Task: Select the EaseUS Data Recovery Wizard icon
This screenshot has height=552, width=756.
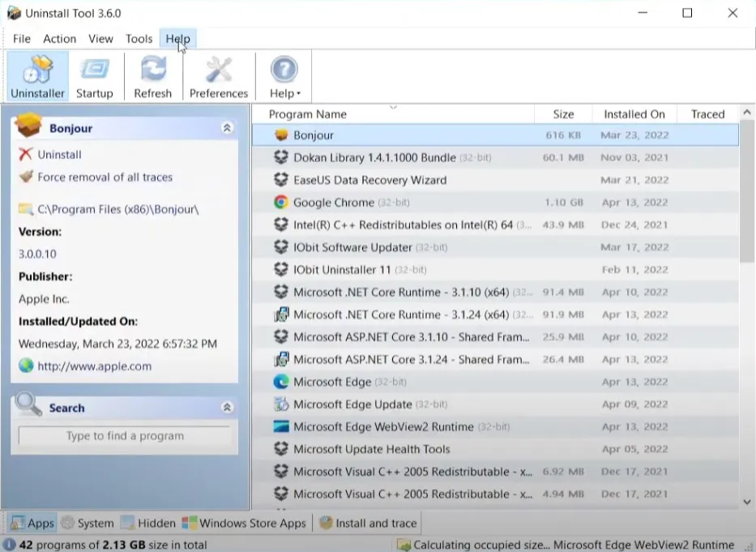Action: coord(281,180)
